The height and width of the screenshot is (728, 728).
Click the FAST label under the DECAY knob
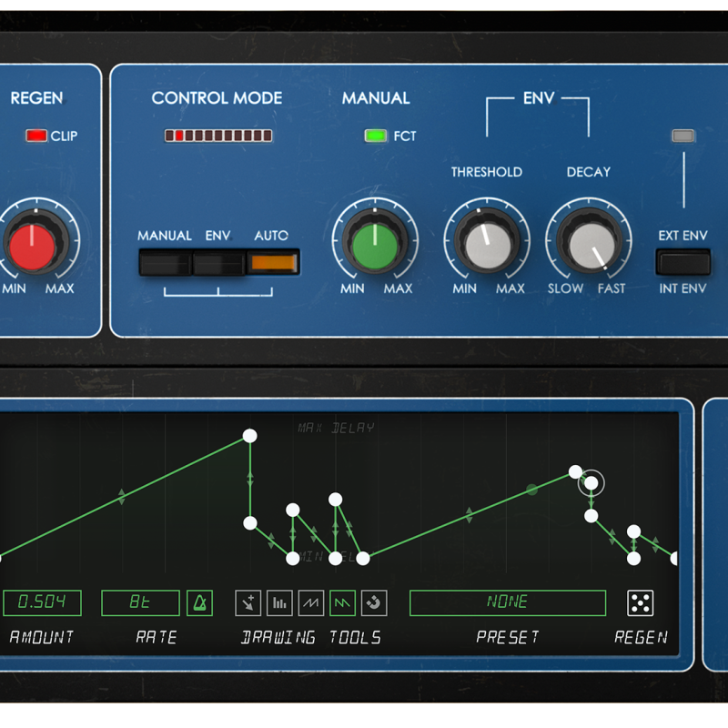point(612,288)
